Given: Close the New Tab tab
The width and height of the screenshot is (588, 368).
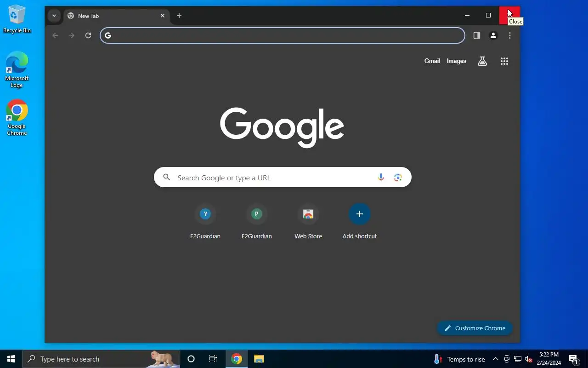Looking at the screenshot, I should pyautogui.click(x=163, y=16).
